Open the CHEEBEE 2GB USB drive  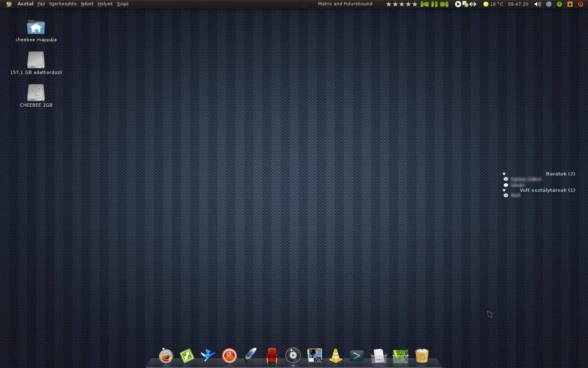coord(36,96)
